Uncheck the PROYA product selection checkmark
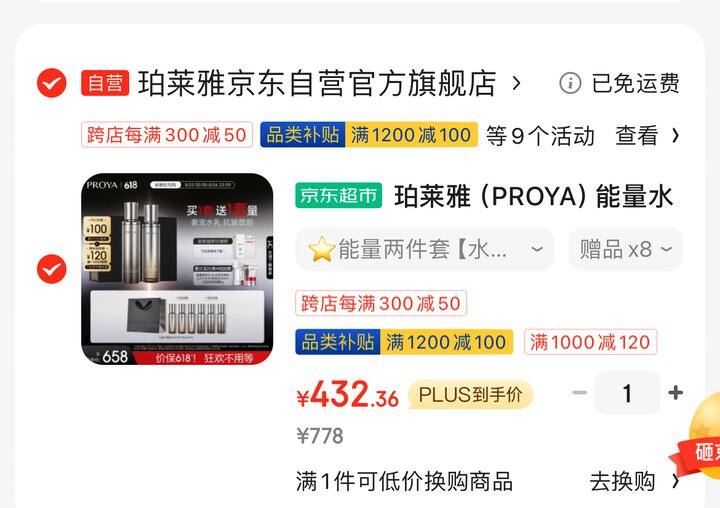720x508 pixels. [x=51, y=269]
